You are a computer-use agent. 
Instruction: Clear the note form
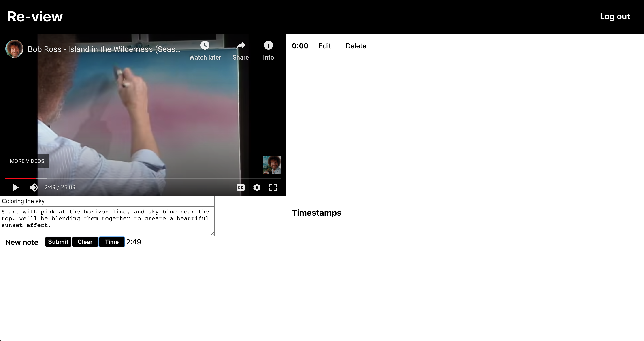coord(85,242)
